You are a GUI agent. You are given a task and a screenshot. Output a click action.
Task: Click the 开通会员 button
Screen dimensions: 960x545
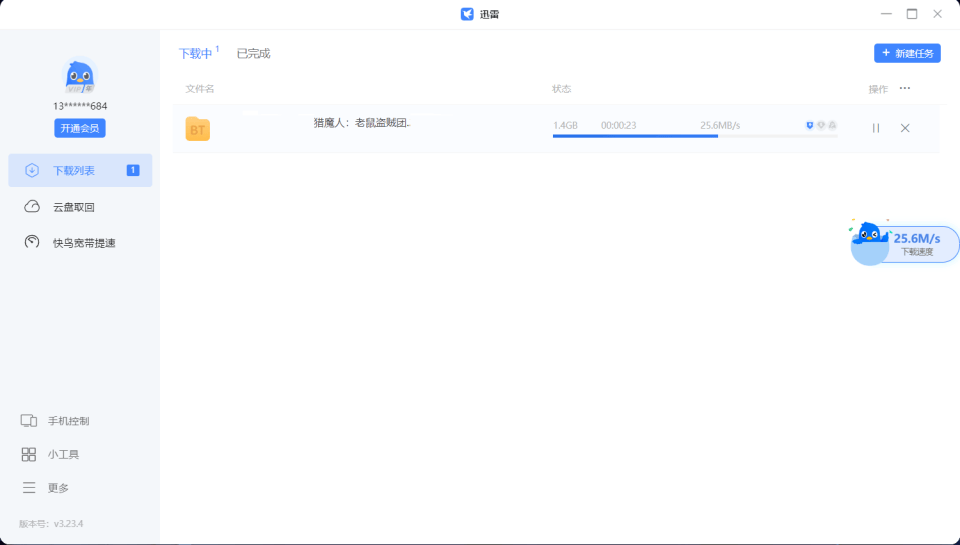80,128
